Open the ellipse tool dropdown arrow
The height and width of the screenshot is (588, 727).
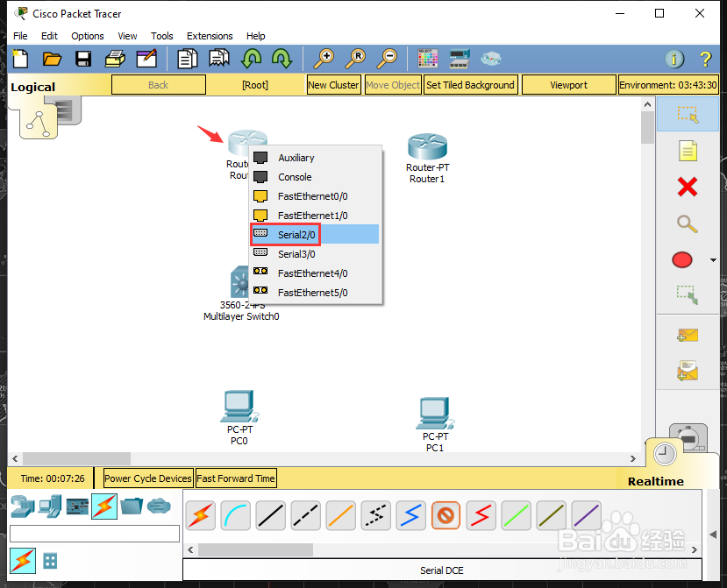pyautogui.click(x=713, y=260)
